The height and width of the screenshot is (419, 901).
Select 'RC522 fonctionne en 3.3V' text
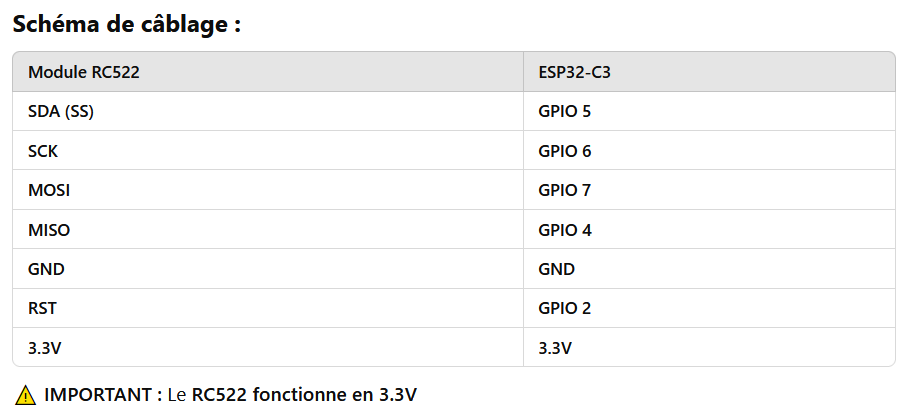[x=304, y=395]
